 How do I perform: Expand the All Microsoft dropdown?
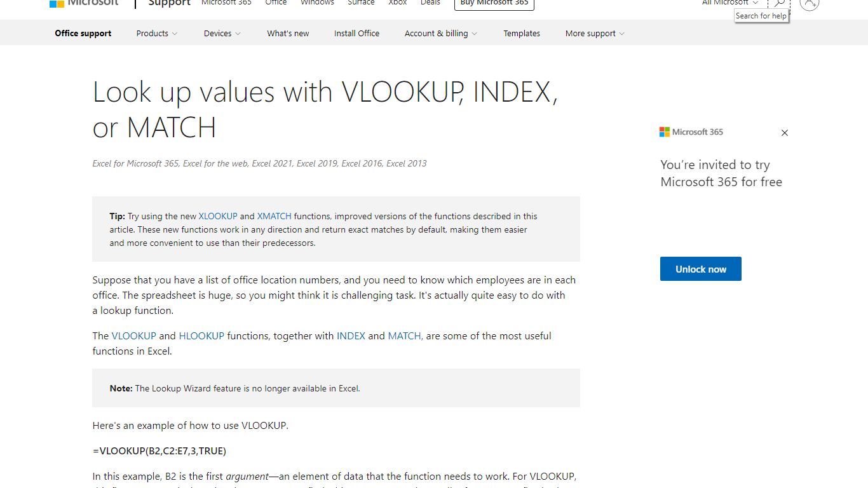click(730, 3)
